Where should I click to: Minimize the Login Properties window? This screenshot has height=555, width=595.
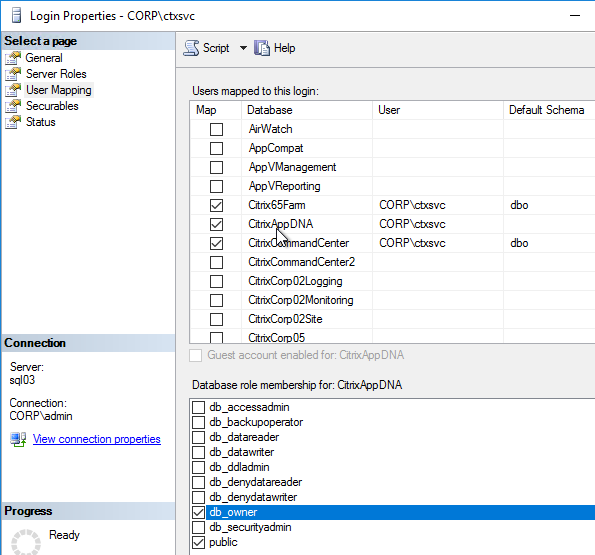pyautogui.click(x=575, y=16)
